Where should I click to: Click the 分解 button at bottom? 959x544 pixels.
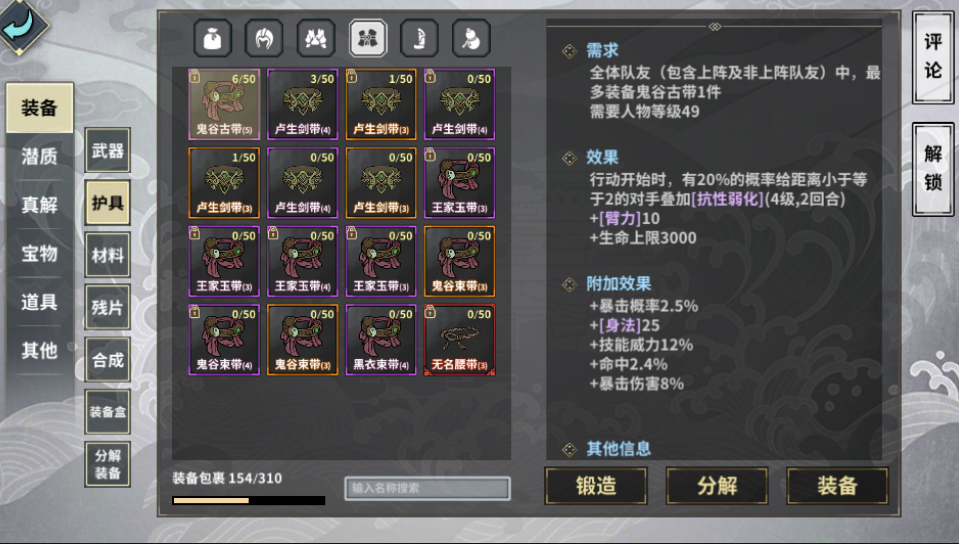(x=717, y=486)
